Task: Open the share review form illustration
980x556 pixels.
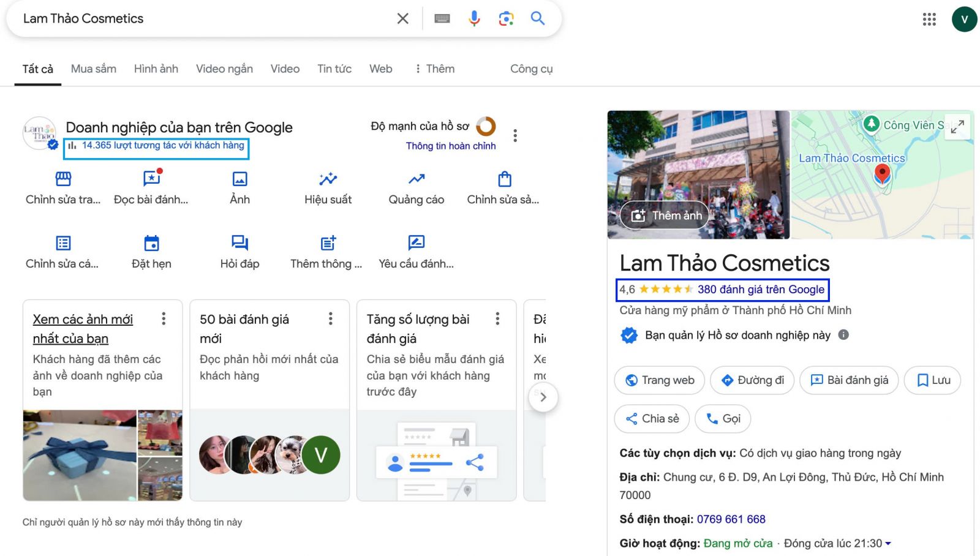Action: 436,456
